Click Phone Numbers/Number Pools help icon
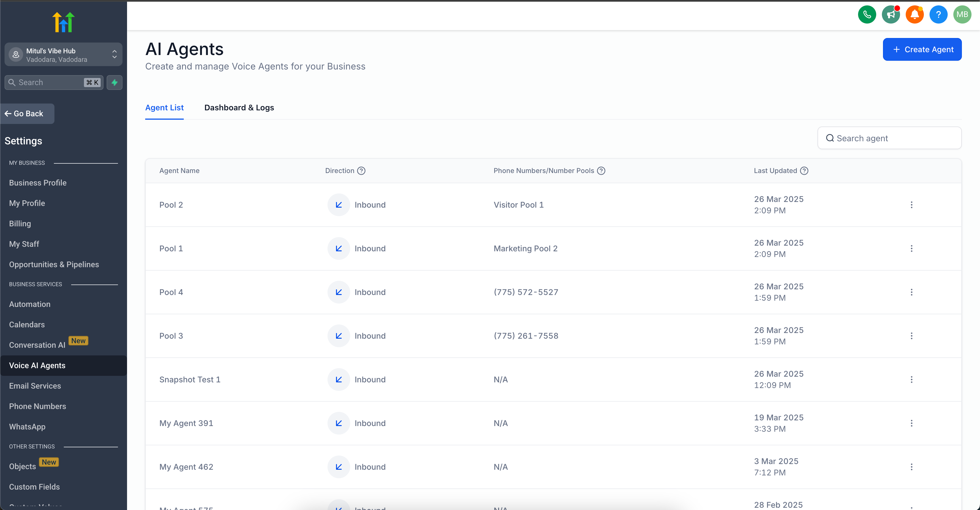 tap(601, 171)
